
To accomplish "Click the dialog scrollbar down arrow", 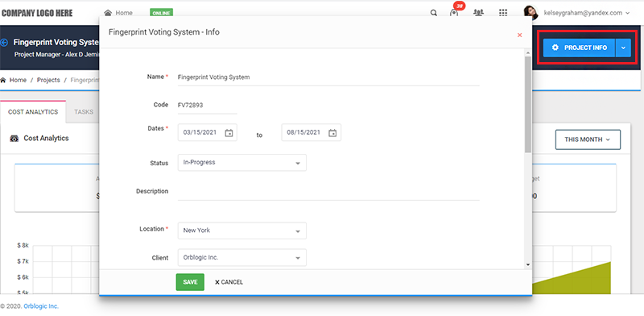I will pyautogui.click(x=528, y=265).
